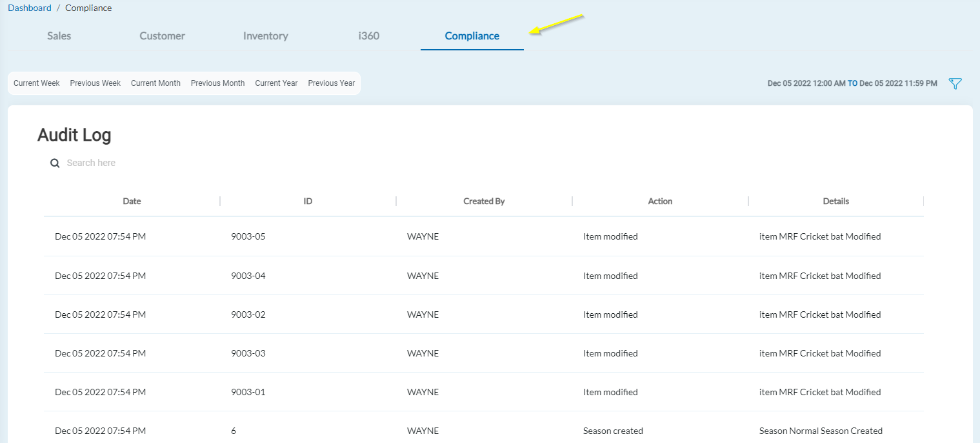
Task: Sort by the Created By column header
Action: point(484,201)
